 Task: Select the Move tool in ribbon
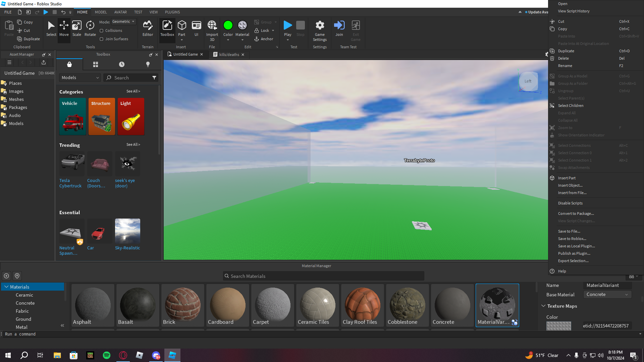tap(64, 28)
